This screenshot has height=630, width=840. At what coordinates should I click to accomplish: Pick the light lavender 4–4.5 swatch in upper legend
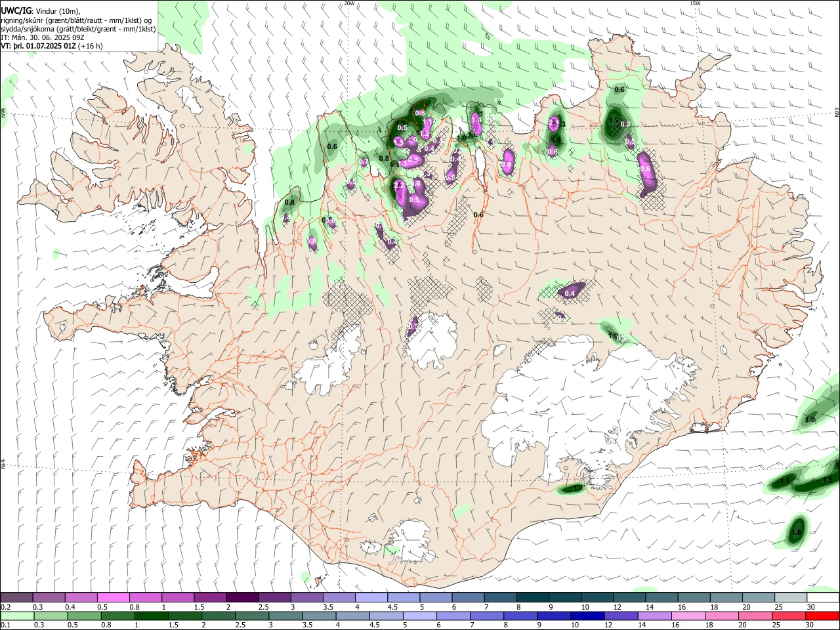[371, 597]
